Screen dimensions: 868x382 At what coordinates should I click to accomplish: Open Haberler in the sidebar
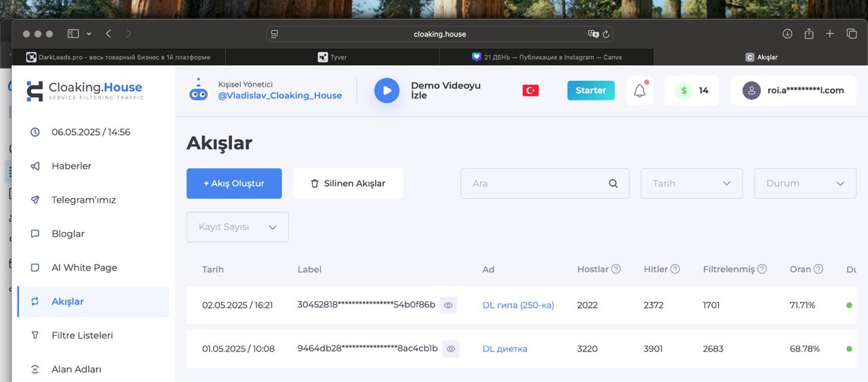coord(93,166)
